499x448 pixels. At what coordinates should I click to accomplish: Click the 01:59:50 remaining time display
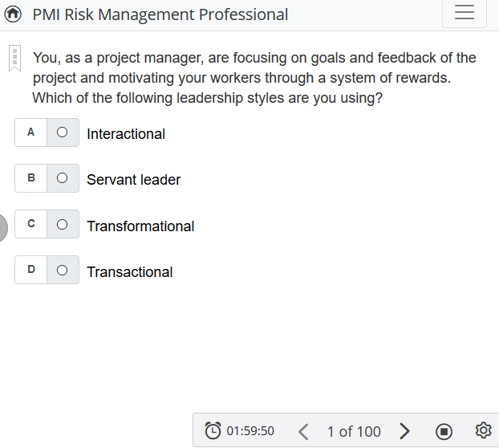coord(250,432)
